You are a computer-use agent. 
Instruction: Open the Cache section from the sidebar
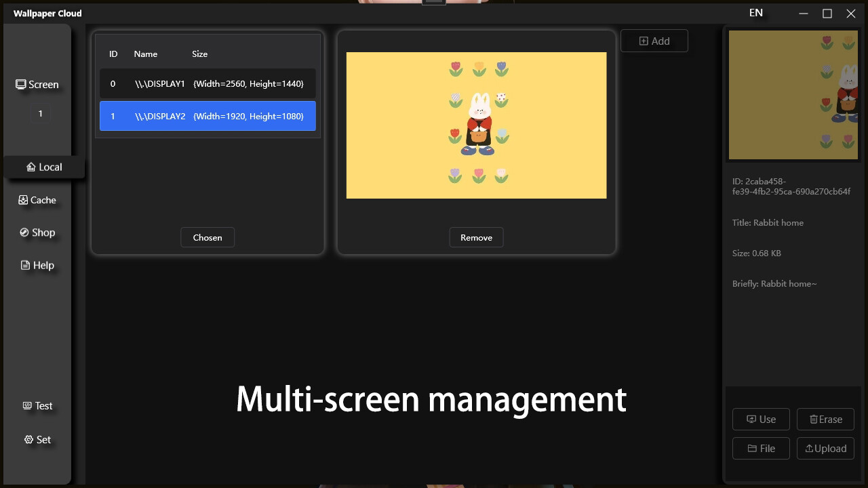coord(37,200)
